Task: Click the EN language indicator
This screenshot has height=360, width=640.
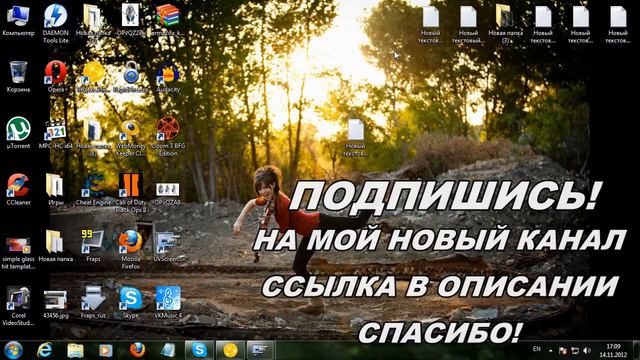Action: point(537,349)
